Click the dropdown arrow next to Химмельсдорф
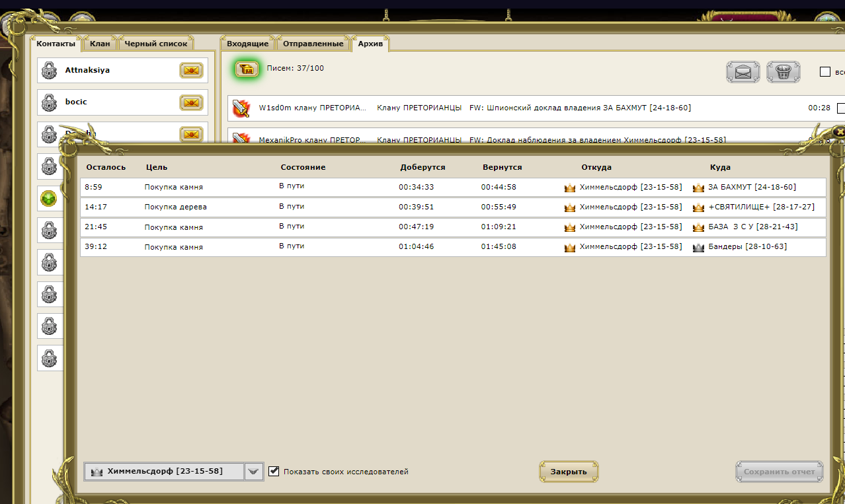This screenshot has height=504, width=845. pos(254,472)
